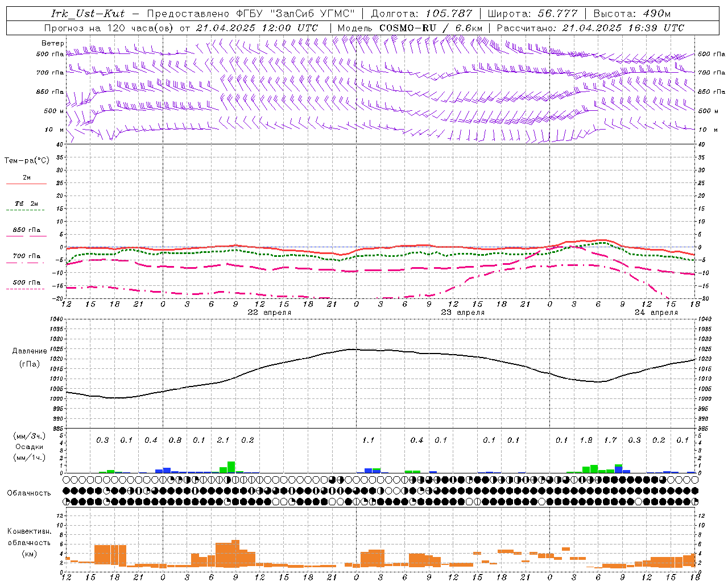Click the longitude value 105.787
728x582 pixels.
point(449,14)
